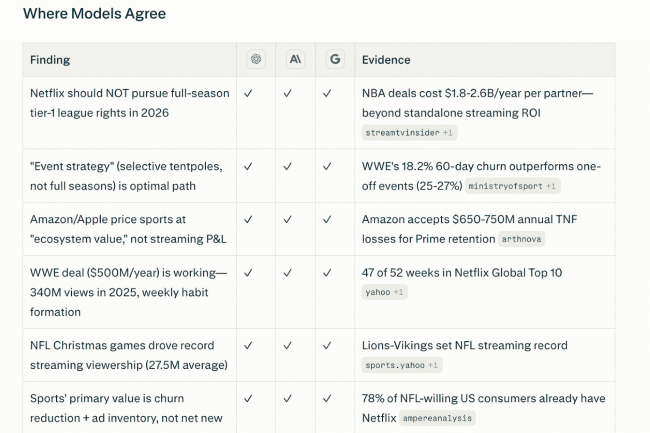Open the yahoo +1 source chip
Screen dimensions: 650x433
coord(384,292)
